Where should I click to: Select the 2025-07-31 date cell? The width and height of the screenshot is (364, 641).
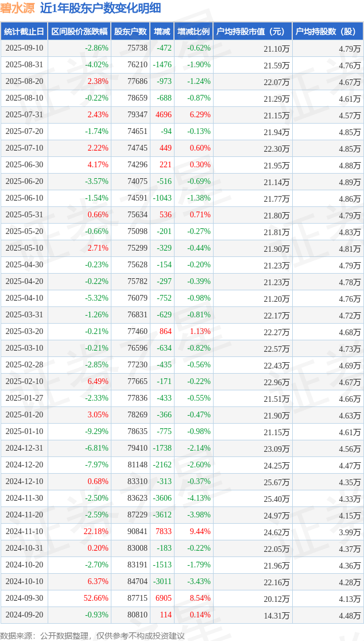coord(24,115)
